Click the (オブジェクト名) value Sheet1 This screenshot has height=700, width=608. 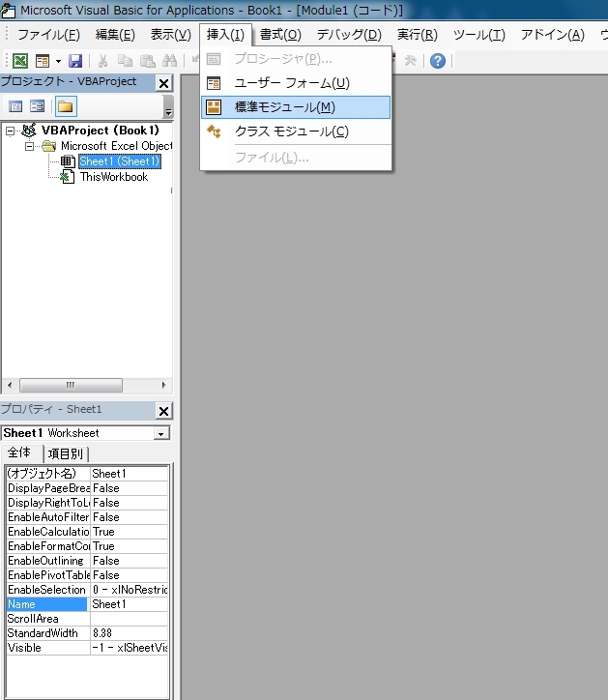129,473
